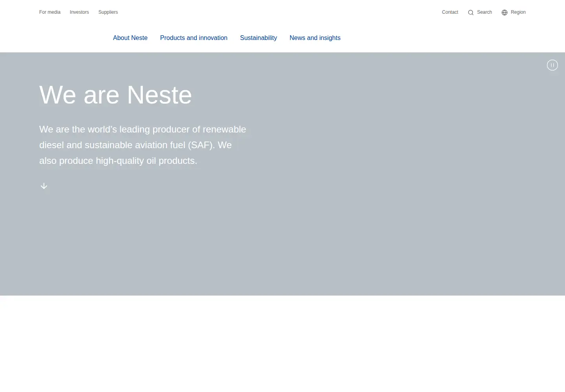565x392 pixels.
Task: Go to the For media page
Action: coord(50,12)
